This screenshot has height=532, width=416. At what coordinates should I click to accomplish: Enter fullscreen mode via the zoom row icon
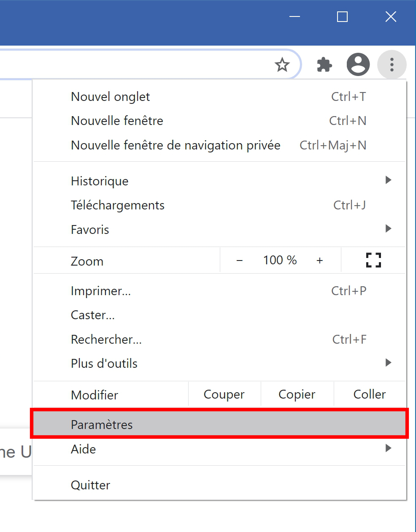pyautogui.click(x=373, y=260)
